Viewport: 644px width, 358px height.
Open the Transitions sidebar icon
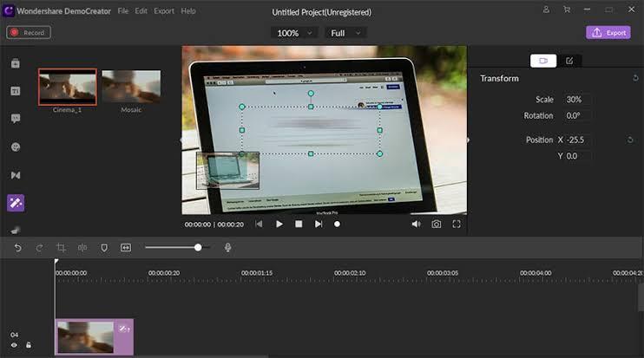pos(16,175)
